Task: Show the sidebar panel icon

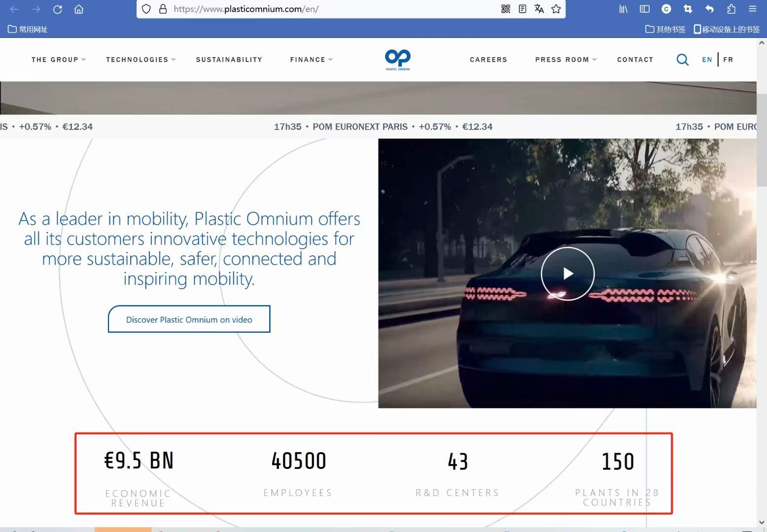Action: 645,9
